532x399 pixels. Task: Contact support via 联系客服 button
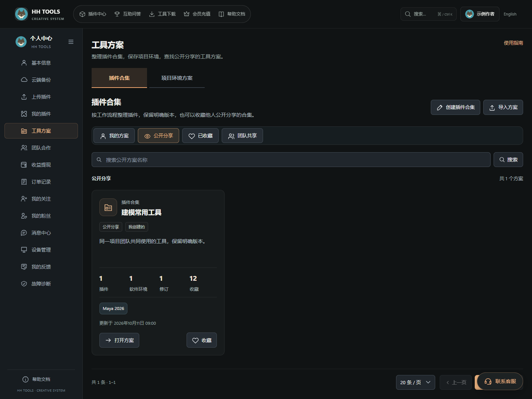(500, 381)
